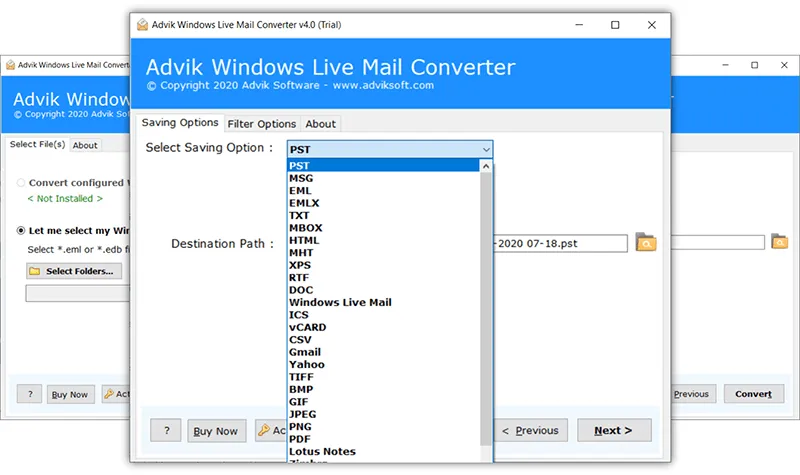Click the ? help button in back window
This screenshot has width=800, height=475.
[x=30, y=394]
